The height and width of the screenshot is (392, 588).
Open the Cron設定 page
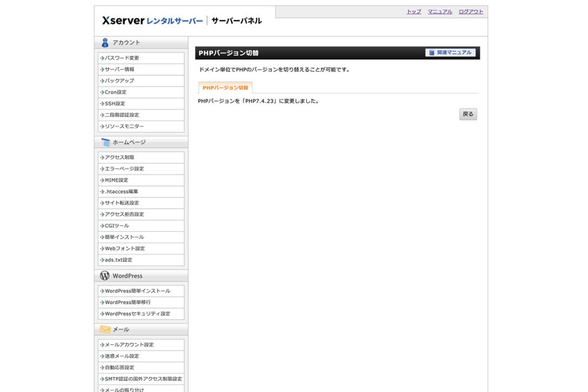117,92
